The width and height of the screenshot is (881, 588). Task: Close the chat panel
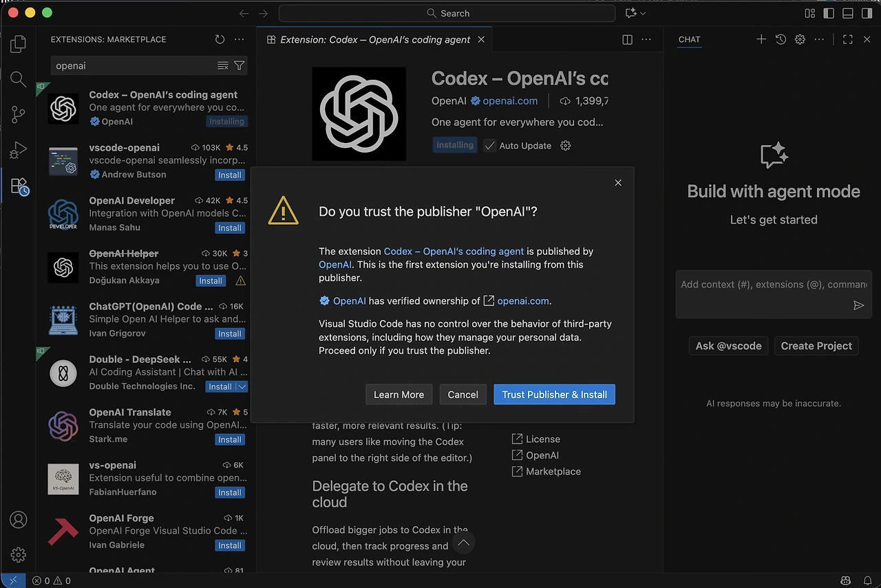[867, 40]
